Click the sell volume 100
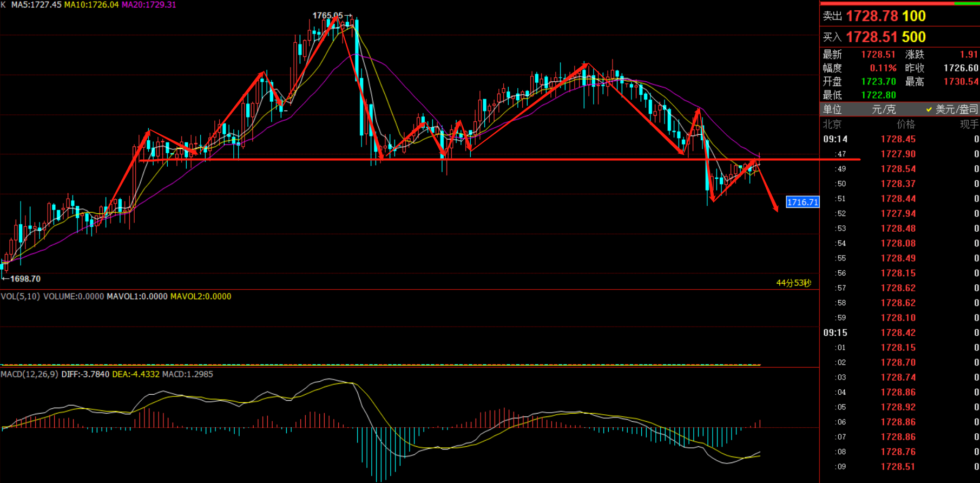The height and width of the screenshot is (483, 980). (914, 16)
